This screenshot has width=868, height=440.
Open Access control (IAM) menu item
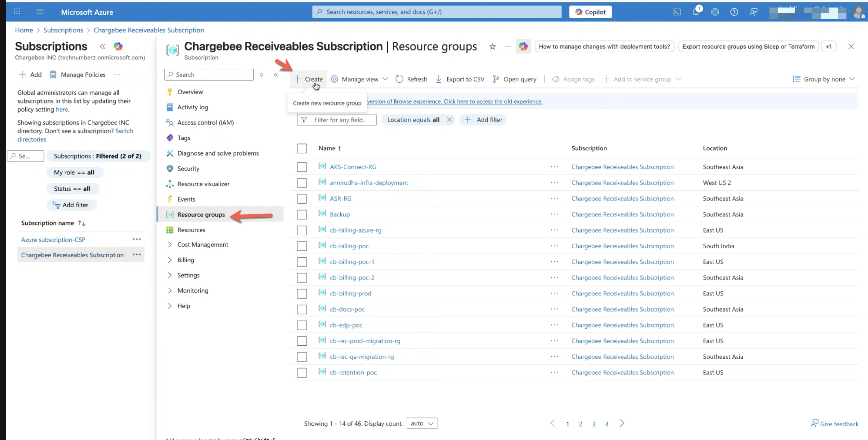(x=205, y=122)
